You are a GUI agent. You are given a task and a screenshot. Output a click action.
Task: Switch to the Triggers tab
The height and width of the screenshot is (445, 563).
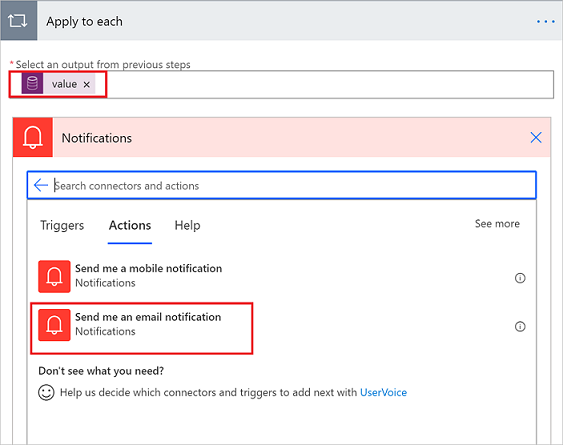point(62,226)
